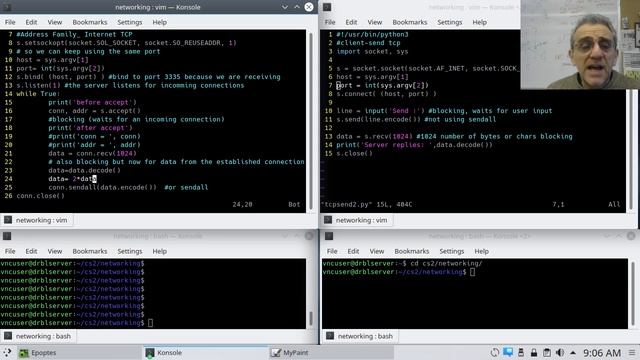Open the clipboard tray icon
The image size is (640, 360).
coord(547,353)
